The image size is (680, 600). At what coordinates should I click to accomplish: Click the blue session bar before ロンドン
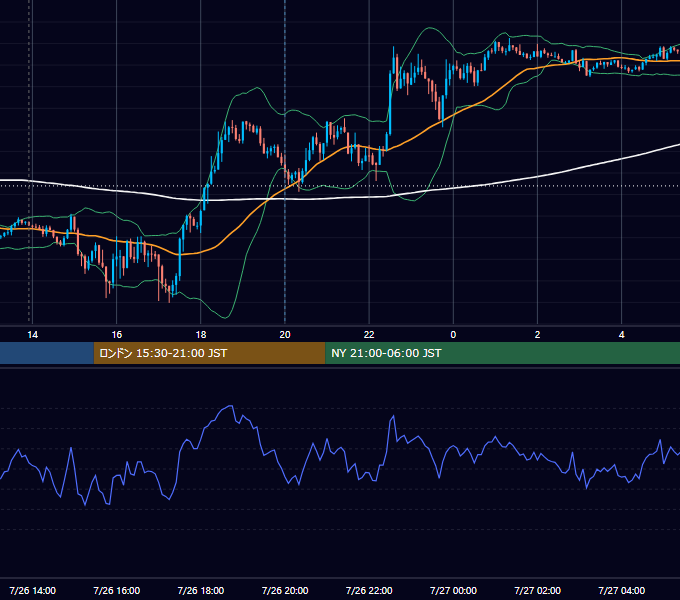click(x=47, y=353)
